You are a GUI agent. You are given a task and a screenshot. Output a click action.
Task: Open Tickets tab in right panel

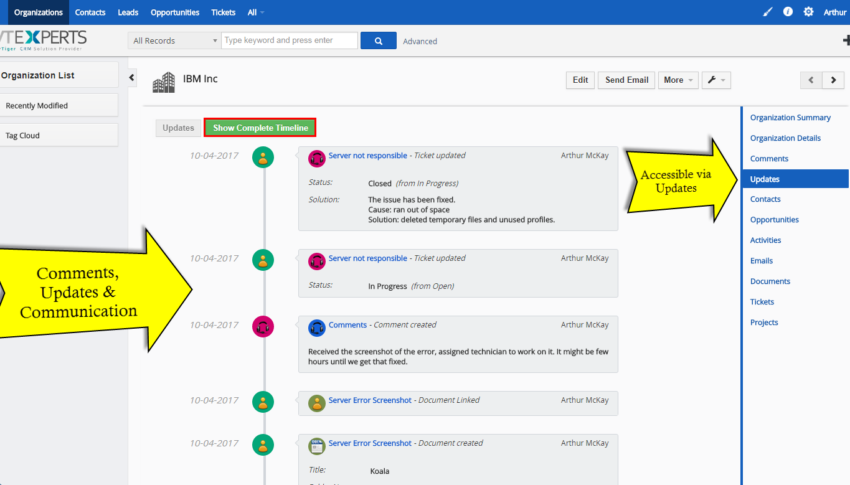(x=762, y=302)
